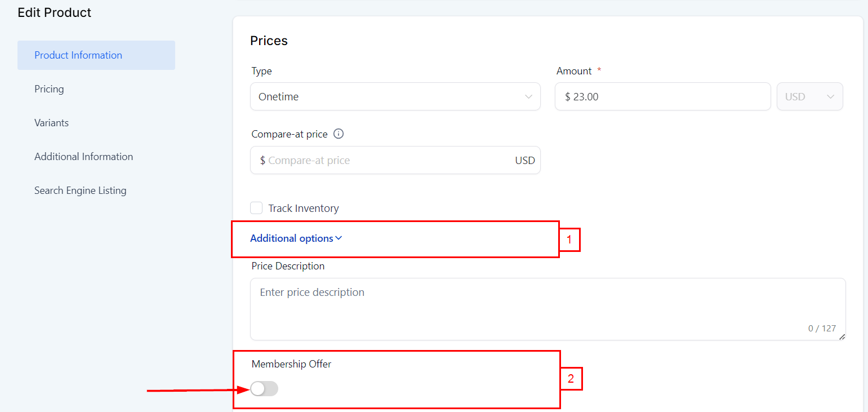Click into the Price Description textarea
This screenshot has width=868, height=412.
pos(546,309)
